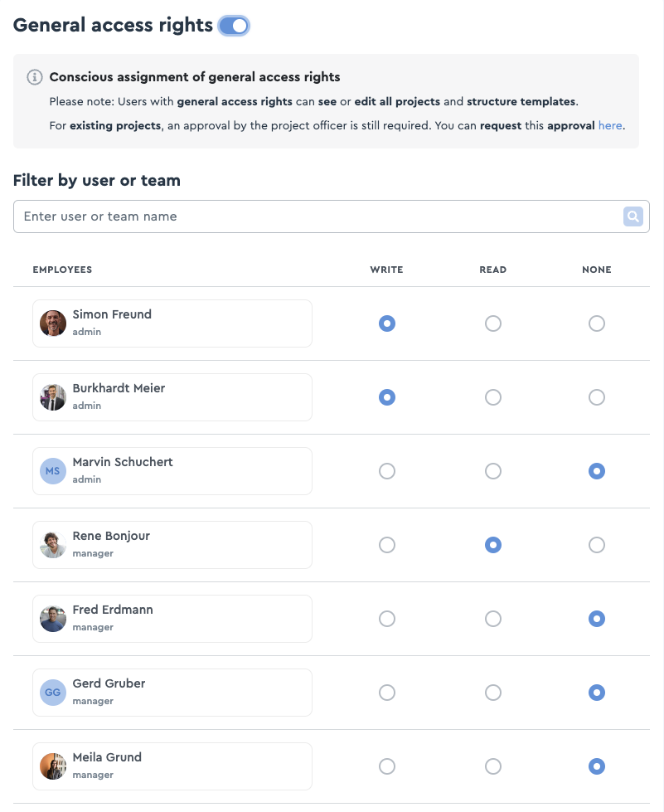Screen dimensions: 664x812
Task: Select Read access for Meila Grund
Action: coord(492,766)
